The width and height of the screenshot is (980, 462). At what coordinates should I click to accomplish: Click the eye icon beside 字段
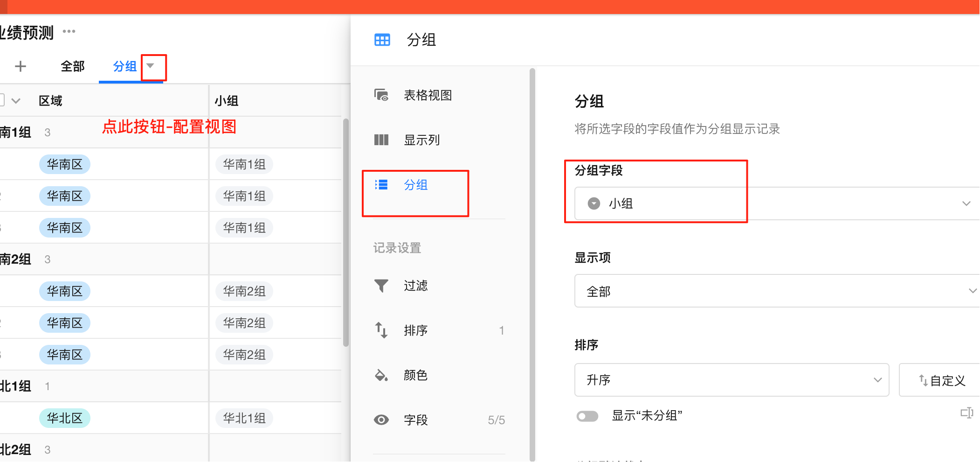point(381,420)
